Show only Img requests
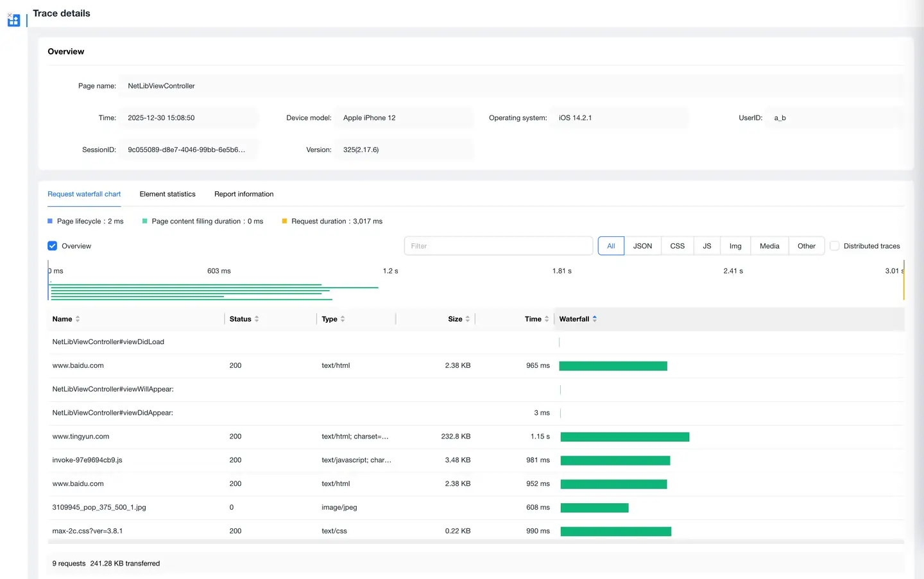924x579 pixels. [735, 246]
